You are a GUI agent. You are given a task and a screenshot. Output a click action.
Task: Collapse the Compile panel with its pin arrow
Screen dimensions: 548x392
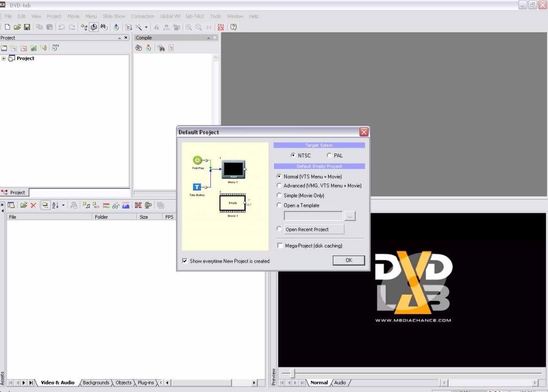pyautogui.click(x=209, y=38)
